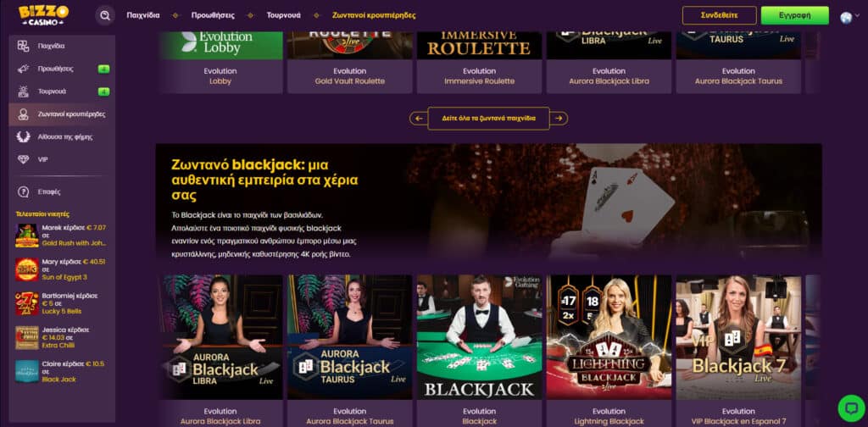Click the VIP diamond sidebar icon
This screenshot has width=868, height=427.
click(x=23, y=159)
